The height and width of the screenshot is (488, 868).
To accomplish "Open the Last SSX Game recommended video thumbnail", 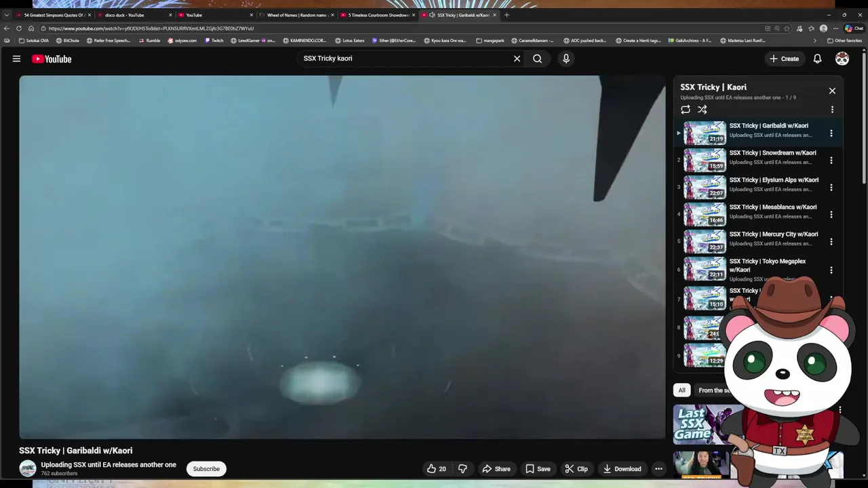I will [x=705, y=425].
